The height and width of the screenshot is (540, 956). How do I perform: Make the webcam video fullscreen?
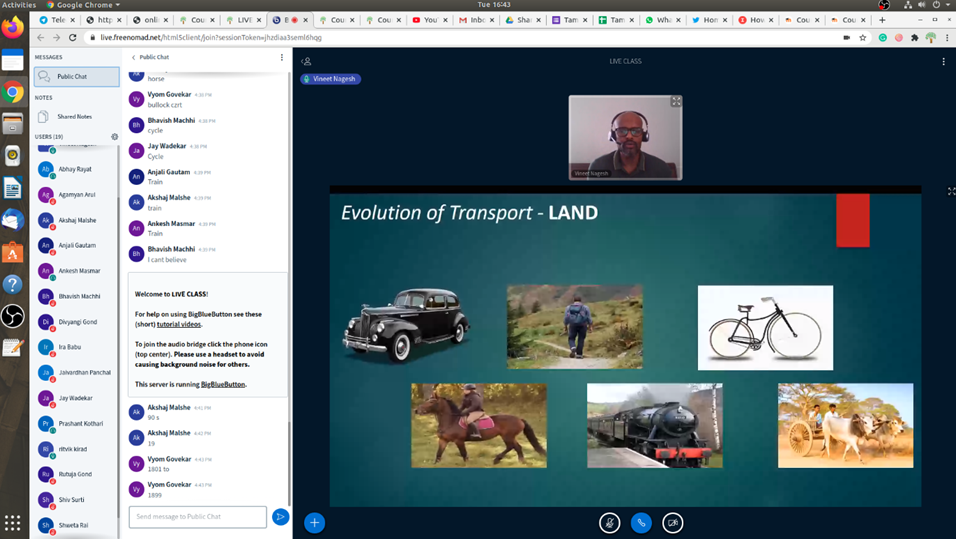(x=676, y=102)
